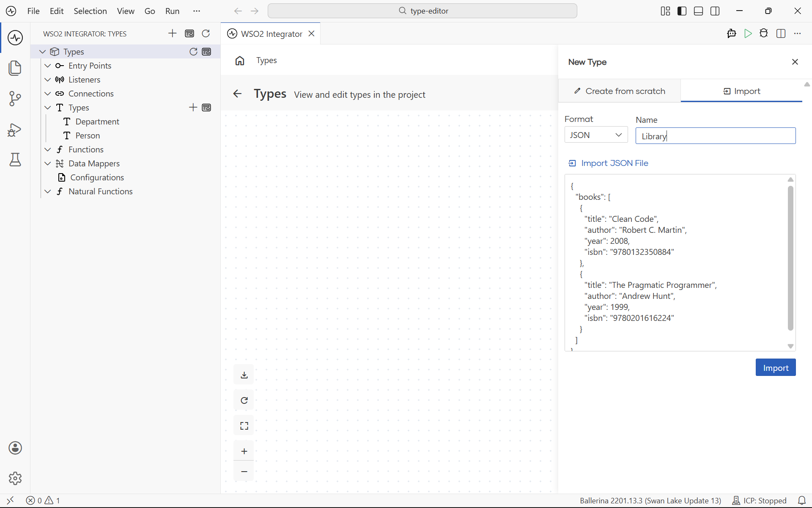Click refresh icon on root Types row
Screen dimensions: 812x508
coord(193,52)
